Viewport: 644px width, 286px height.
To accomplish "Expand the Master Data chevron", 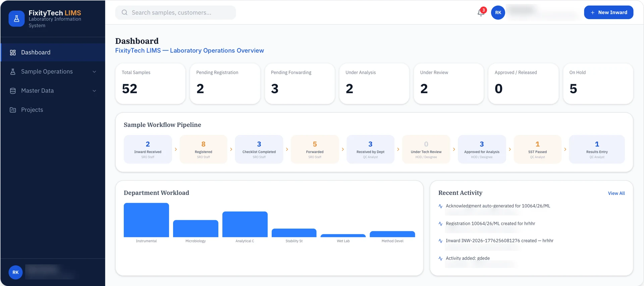I will click(94, 91).
